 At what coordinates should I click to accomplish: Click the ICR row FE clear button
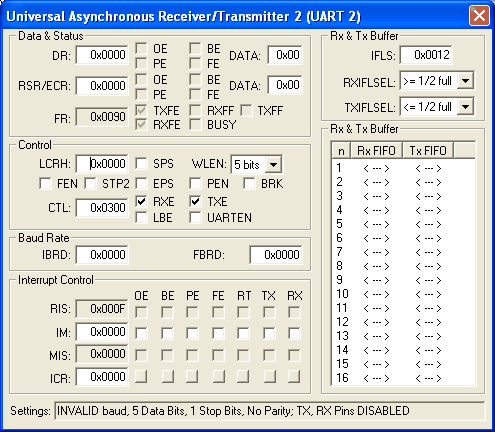coord(218,376)
